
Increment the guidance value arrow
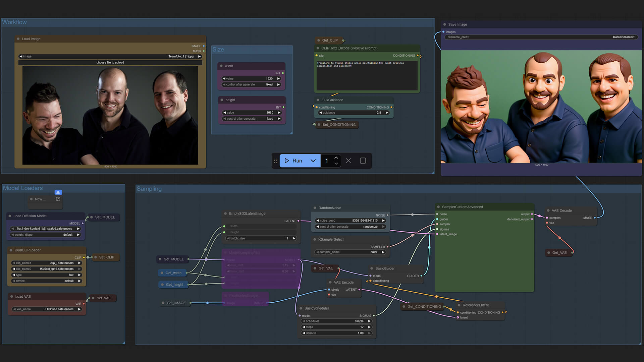click(387, 113)
